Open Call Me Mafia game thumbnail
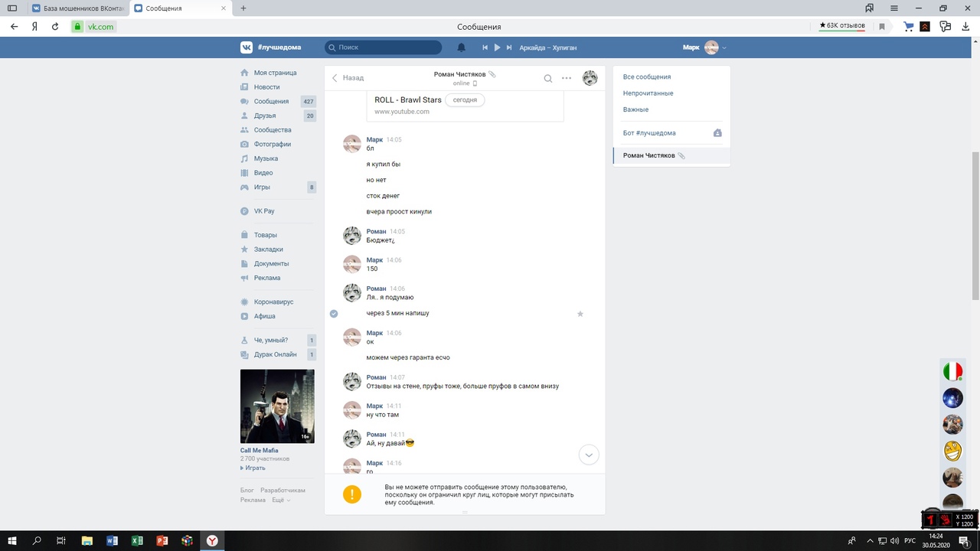Screen dimensions: 980x551 277,406
